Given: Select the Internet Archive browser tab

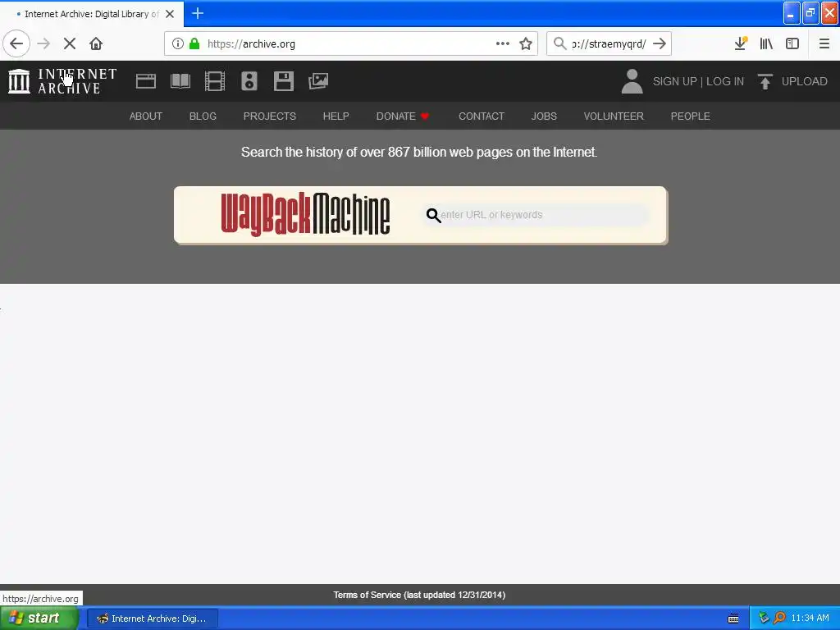Looking at the screenshot, I should pos(92,14).
